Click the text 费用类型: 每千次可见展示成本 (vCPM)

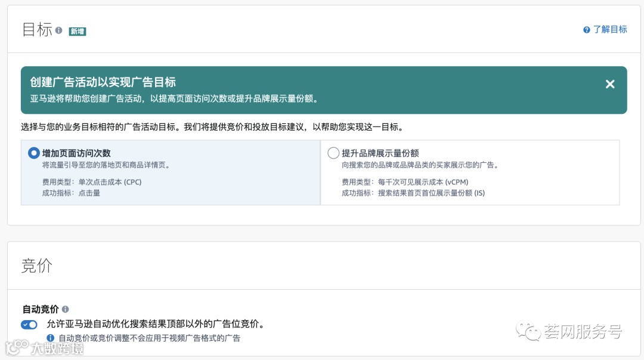point(405,182)
